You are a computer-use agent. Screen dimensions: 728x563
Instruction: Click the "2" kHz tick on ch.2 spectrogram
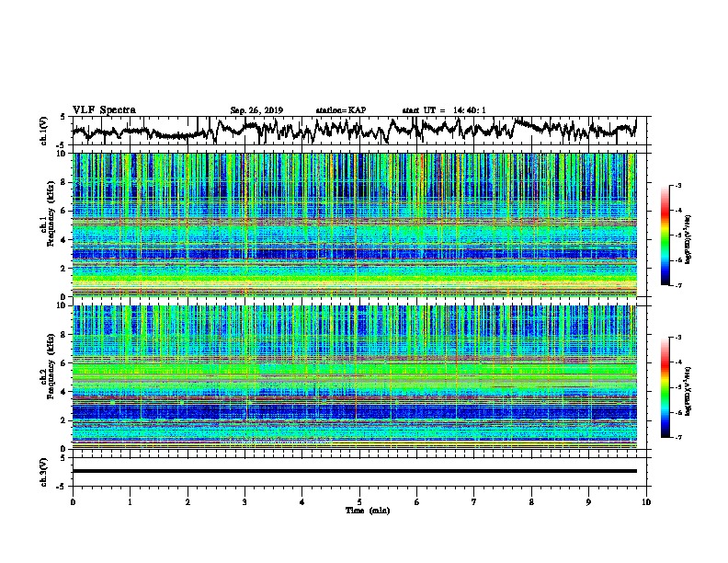tap(64, 420)
